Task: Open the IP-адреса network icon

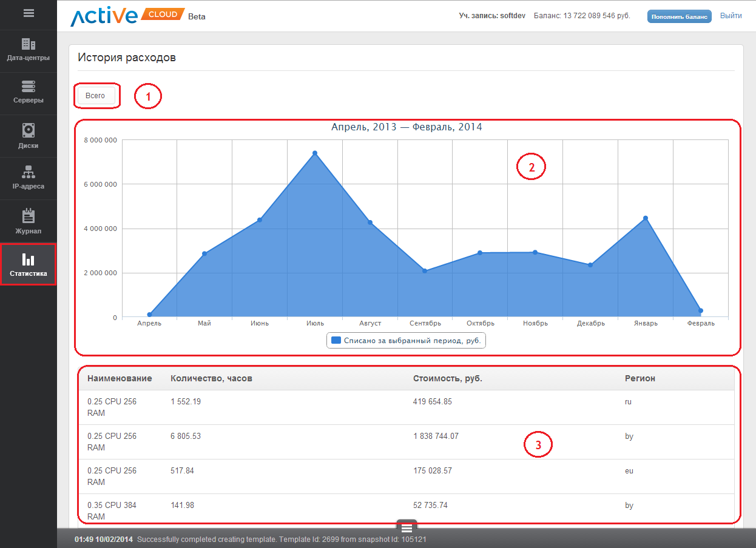Action: 28,172
